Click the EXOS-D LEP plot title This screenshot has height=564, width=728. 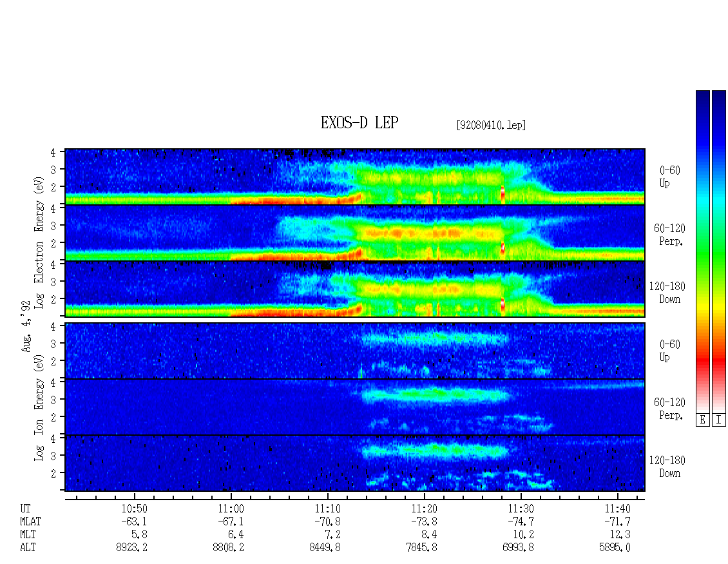(x=359, y=122)
